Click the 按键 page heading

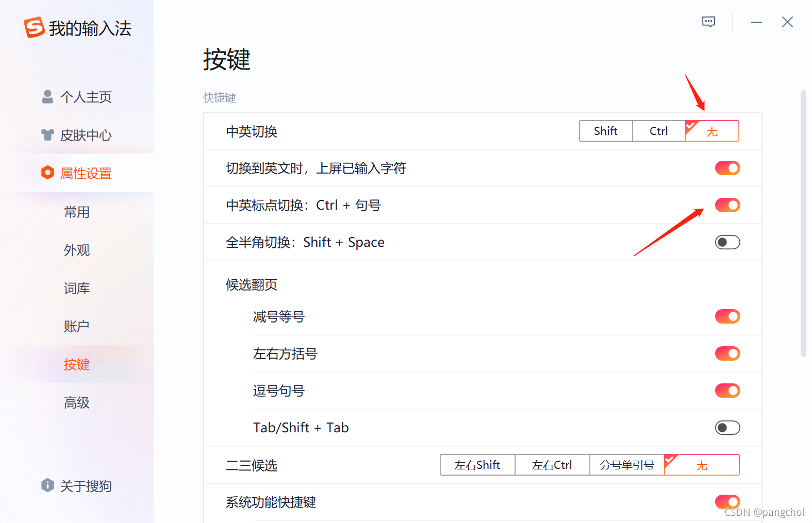point(227,59)
